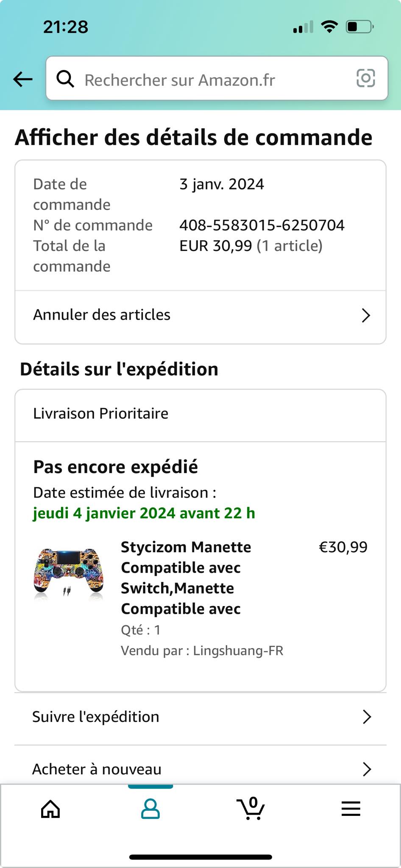Expand Acheter à nouveau chevron

[367, 769]
